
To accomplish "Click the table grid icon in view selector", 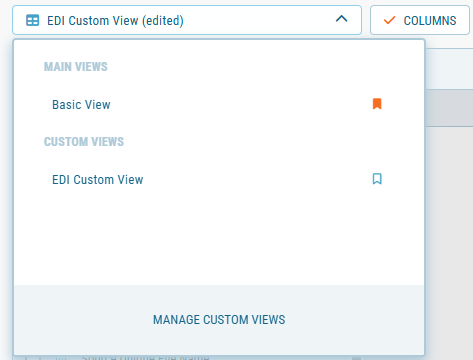I will (33, 20).
